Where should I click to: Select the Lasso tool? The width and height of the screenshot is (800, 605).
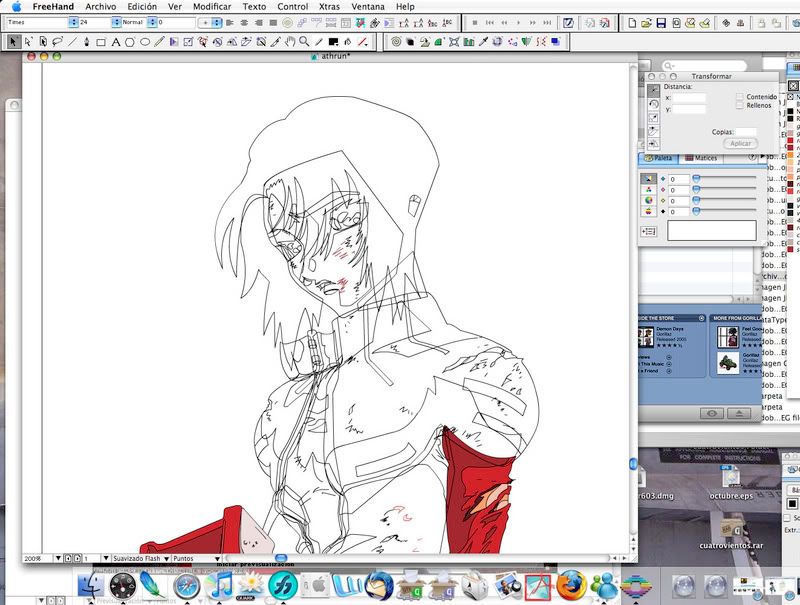click(x=57, y=42)
